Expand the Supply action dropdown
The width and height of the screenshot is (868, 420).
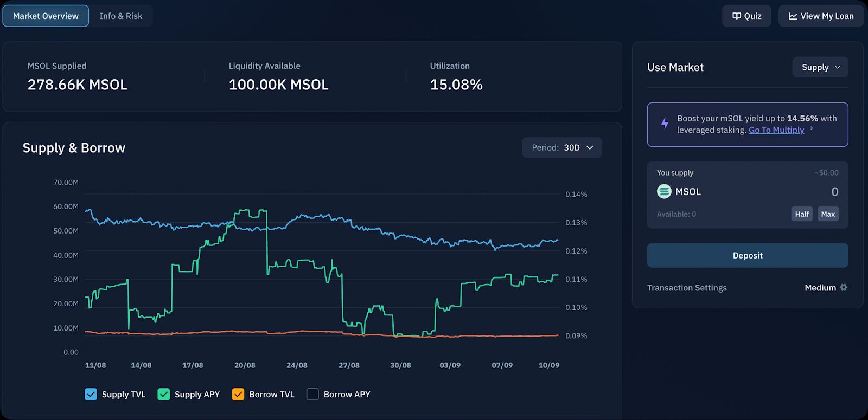820,67
